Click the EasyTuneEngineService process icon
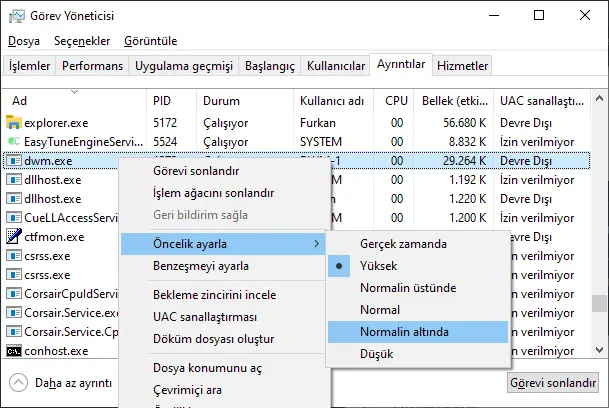 pos(14,141)
